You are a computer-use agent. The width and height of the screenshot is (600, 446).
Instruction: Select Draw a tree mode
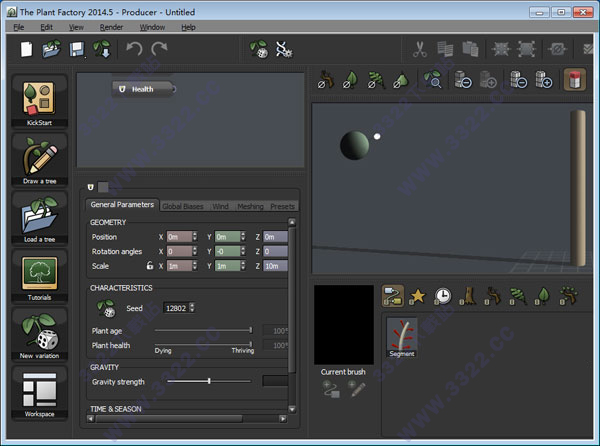(39, 160)
